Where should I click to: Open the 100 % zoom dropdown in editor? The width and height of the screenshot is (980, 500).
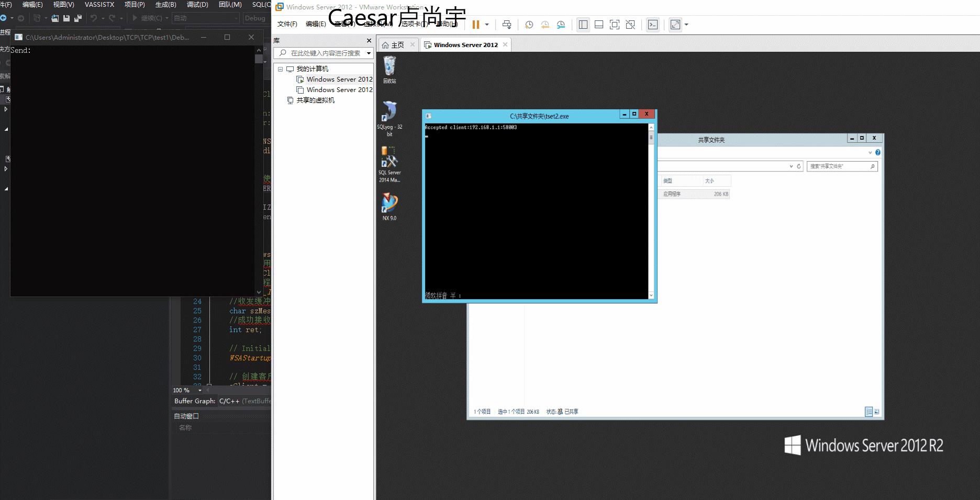coord(199,390)
